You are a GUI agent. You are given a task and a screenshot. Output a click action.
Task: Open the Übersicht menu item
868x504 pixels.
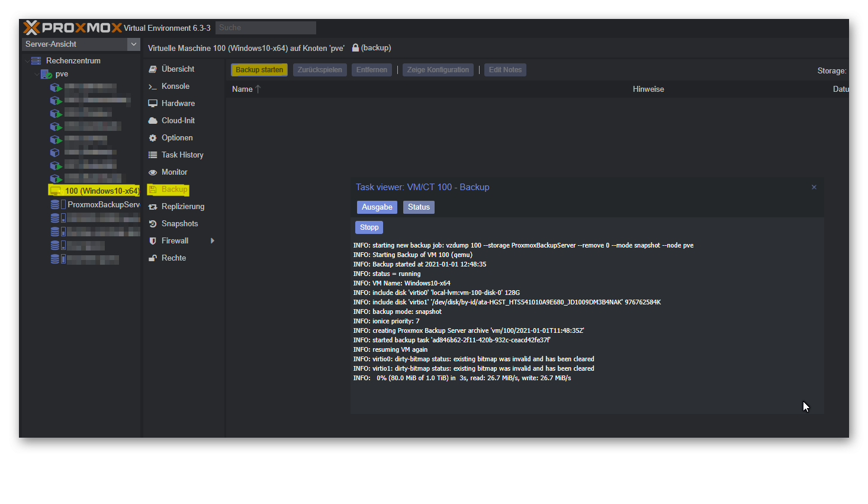[x=178, y=69]
